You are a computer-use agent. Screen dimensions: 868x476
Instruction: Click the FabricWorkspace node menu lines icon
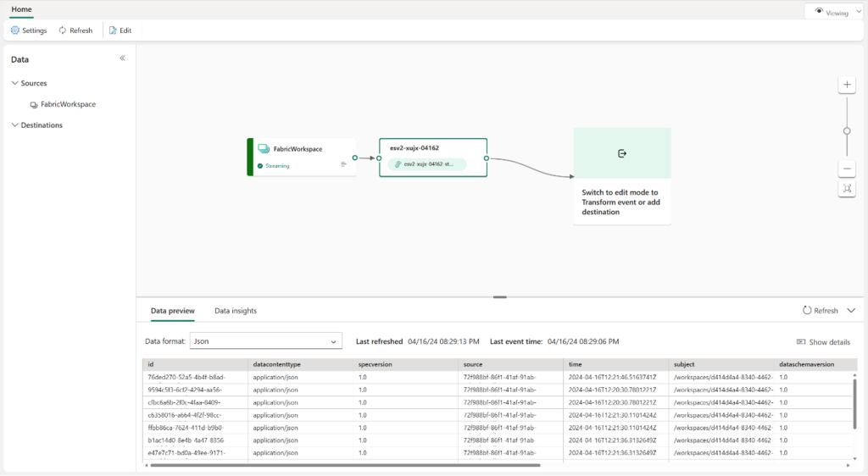pos(343,164)
